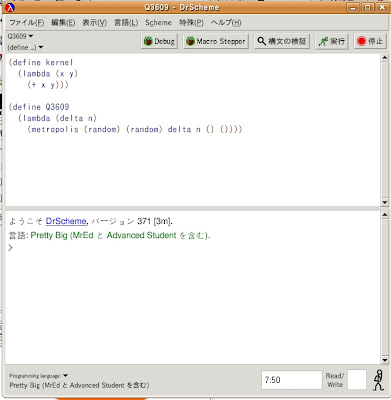Click the interactions pane scroll up arrow
This screenshot has width=391, height=400.
(x=384, y=215)
